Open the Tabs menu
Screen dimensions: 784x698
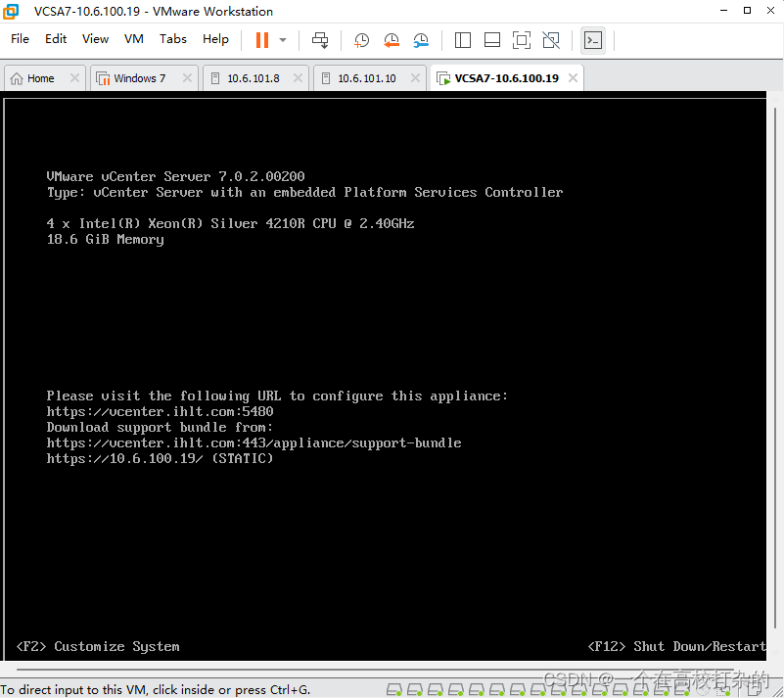(x=173, y=39)
